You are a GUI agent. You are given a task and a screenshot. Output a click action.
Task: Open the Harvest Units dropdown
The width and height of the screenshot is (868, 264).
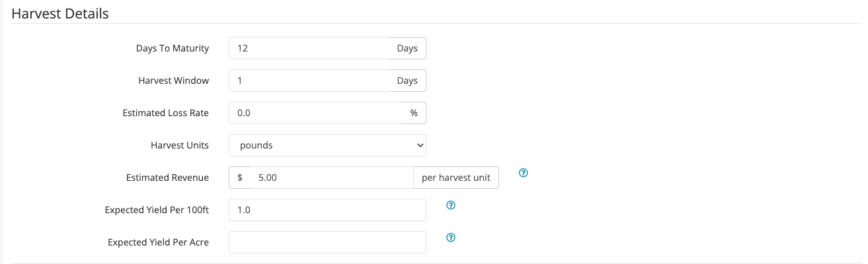pos(327,145)
